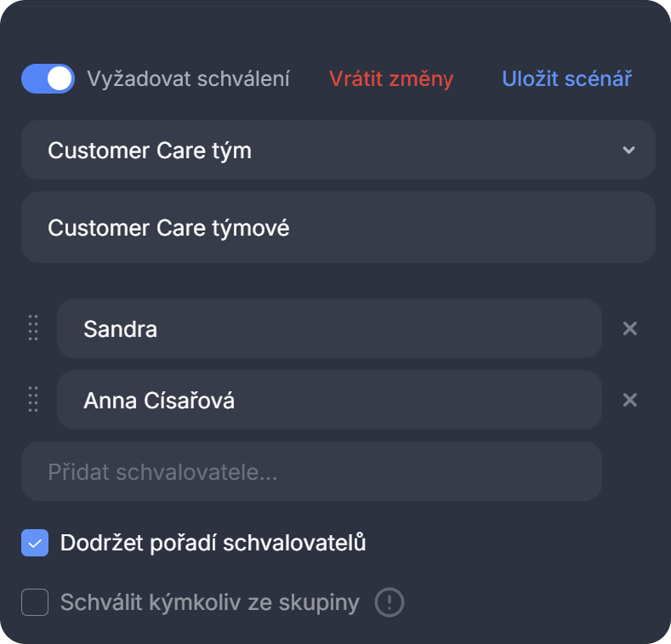Screen dimensions: 671x644
Task: Click the info icon beside Schválit kýmkoliv
Action: pos(390,603)
